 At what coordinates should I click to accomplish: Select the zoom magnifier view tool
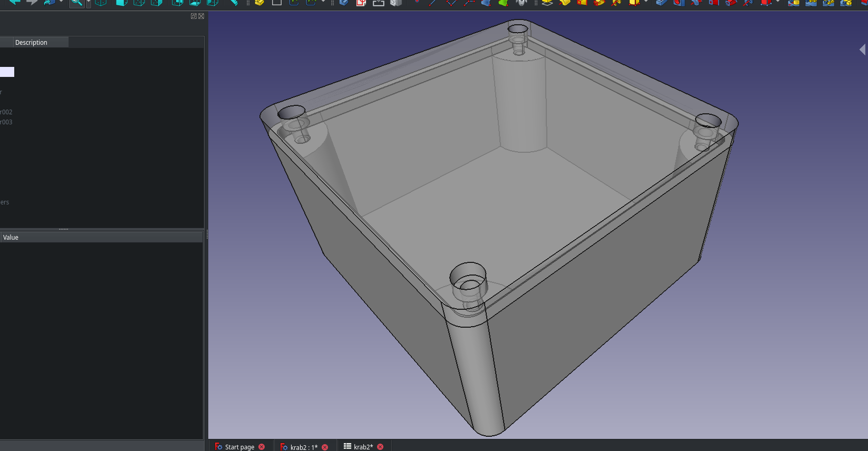(x=76, y=3)
